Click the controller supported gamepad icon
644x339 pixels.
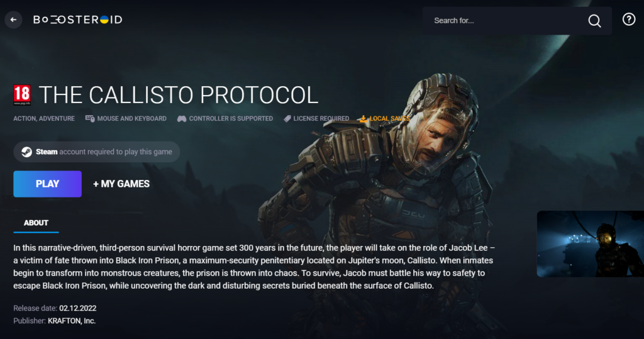click(x=182, y=119)
